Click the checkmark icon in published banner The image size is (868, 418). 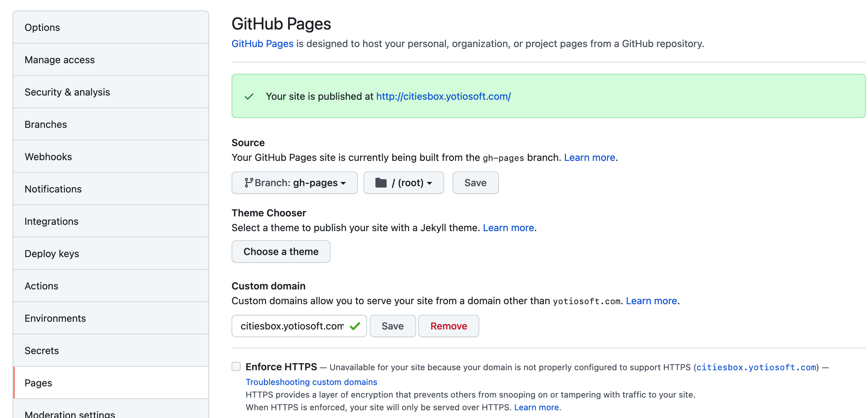click(249, 96)
